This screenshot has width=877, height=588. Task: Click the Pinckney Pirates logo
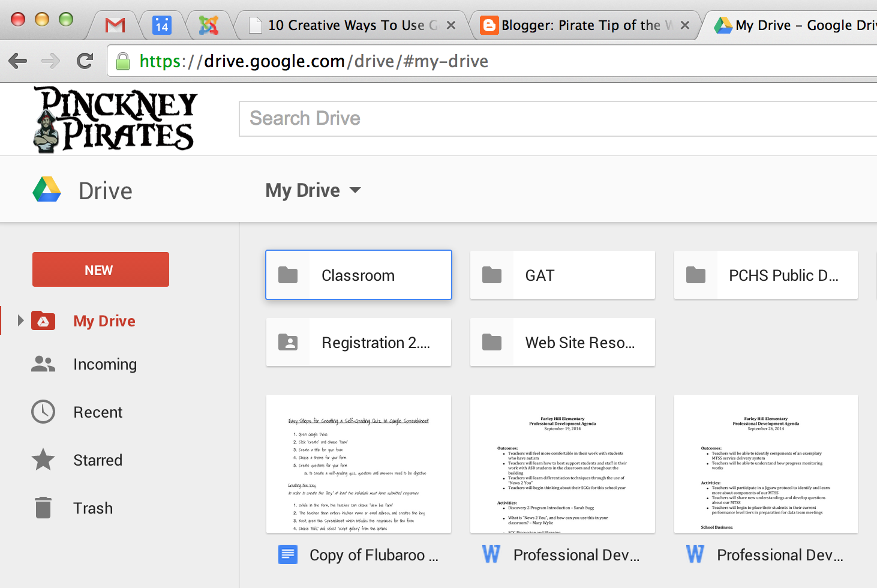point(115,119)
